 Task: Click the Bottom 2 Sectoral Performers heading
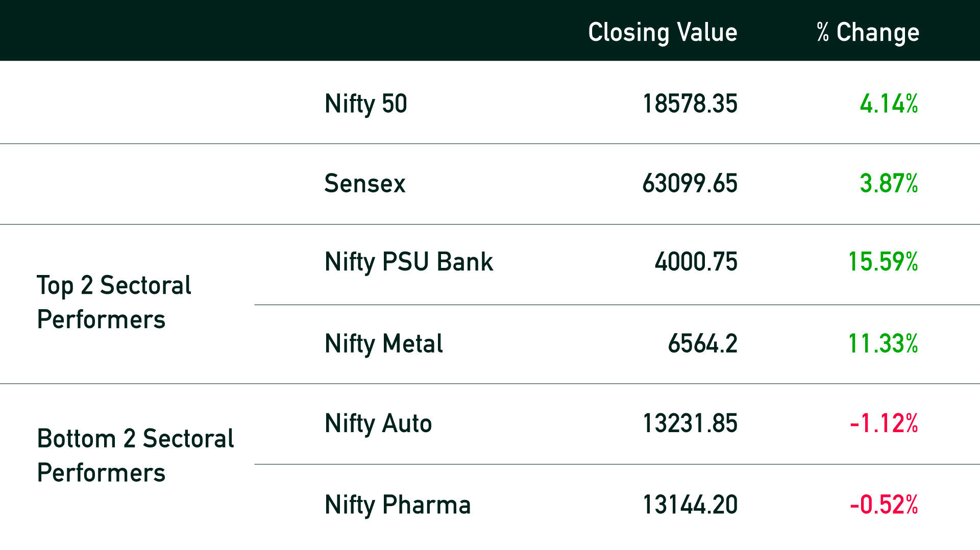[135, 456]
